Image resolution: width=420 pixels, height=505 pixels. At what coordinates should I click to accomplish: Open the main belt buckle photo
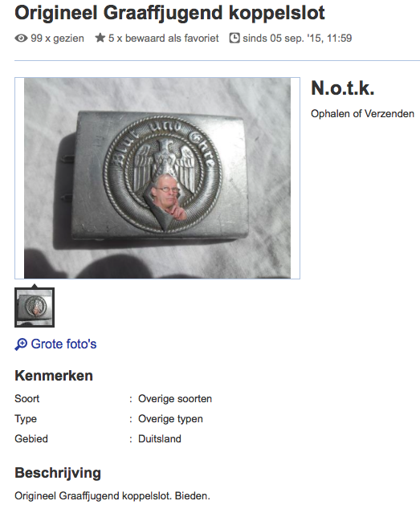[x=157, y=178]
